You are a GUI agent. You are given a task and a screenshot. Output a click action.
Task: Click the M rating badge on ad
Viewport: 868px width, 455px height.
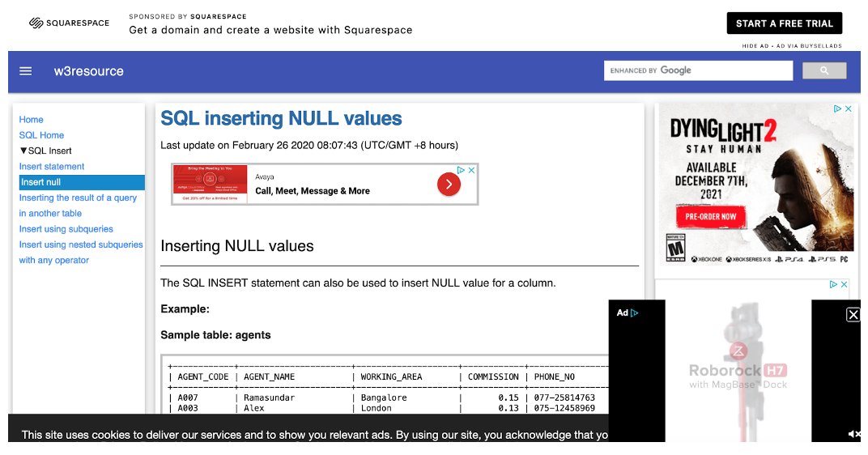click(675, 248)
